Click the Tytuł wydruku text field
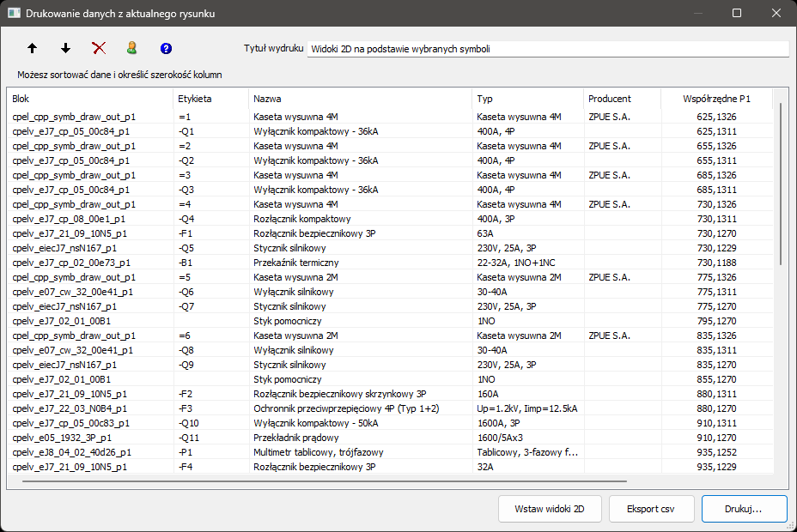 point(547,49)
